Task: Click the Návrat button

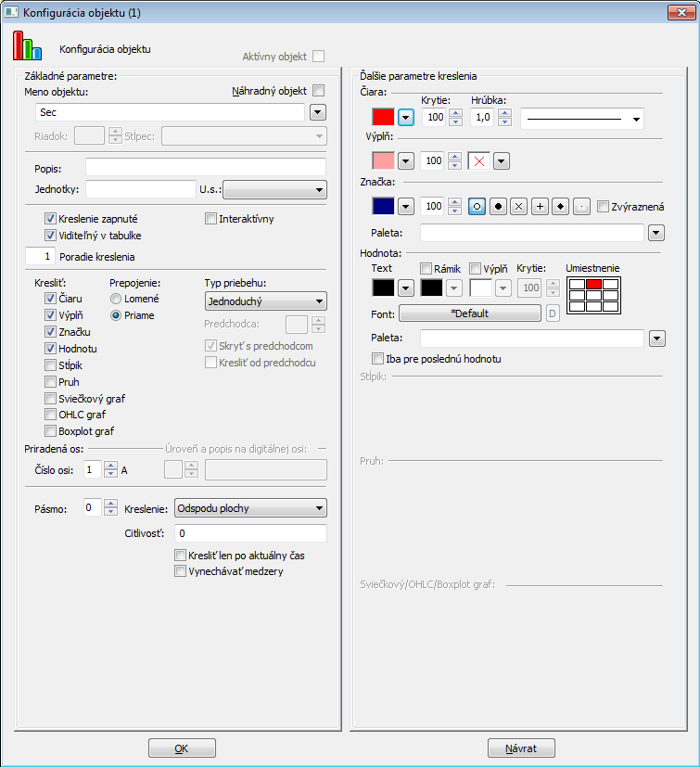Action: tap(521, 748)
